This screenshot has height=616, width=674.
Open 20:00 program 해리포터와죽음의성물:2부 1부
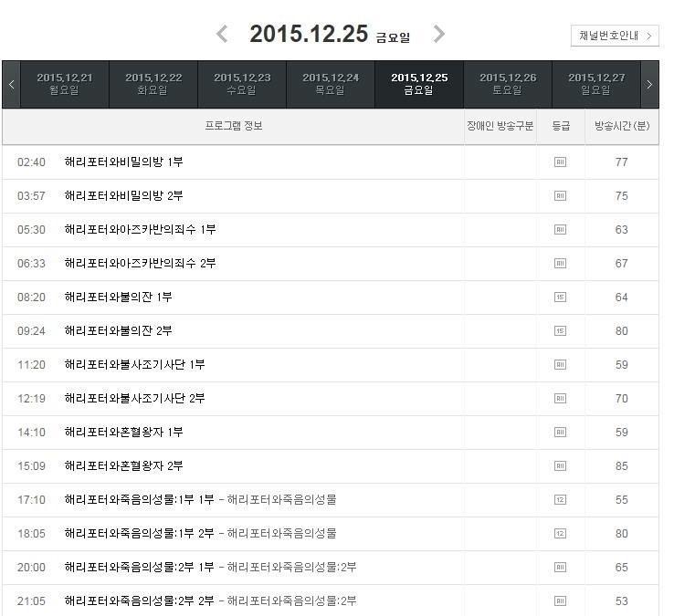(139, 568)
